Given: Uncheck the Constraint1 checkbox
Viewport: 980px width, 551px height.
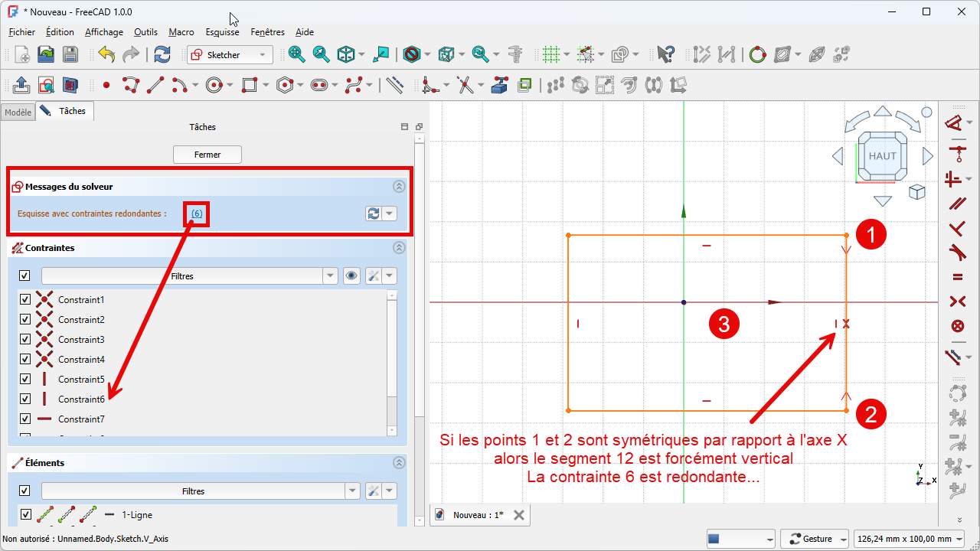Looking at the screenshot, I should (24, 299).
